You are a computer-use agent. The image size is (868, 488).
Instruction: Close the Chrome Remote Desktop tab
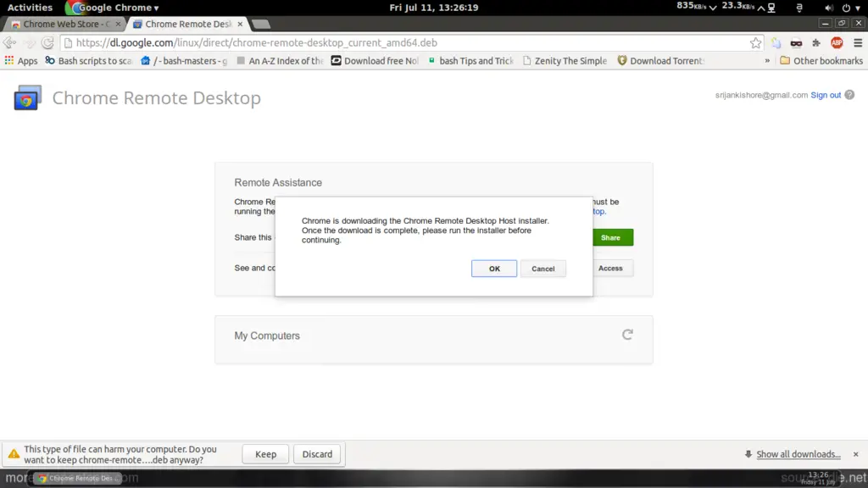[x=240, y=24]
